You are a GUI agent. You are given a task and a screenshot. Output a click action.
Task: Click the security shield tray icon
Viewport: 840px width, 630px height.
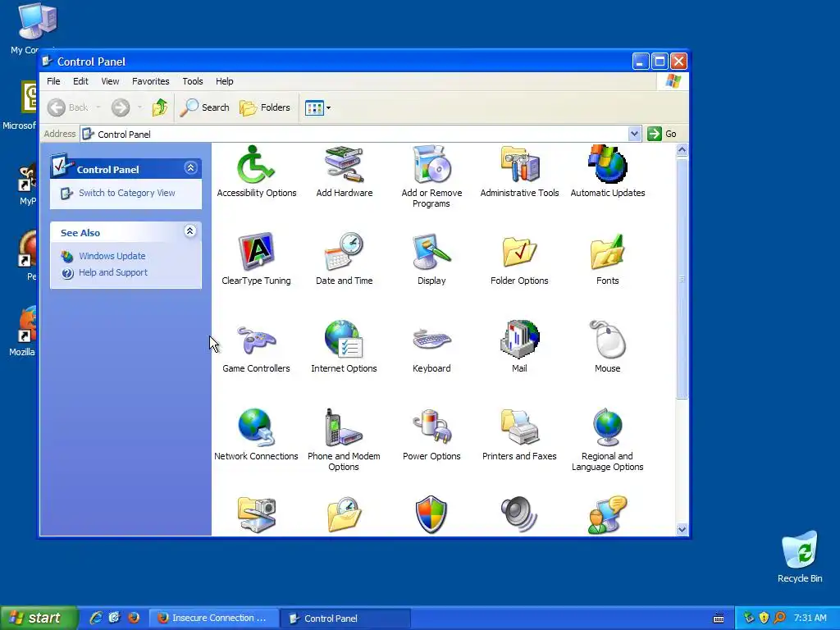point(764,618)
